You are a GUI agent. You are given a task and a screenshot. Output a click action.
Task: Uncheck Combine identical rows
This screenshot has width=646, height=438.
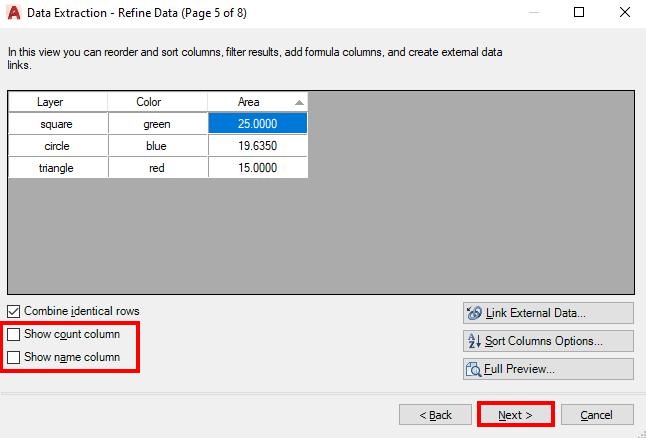pos(14,312)
